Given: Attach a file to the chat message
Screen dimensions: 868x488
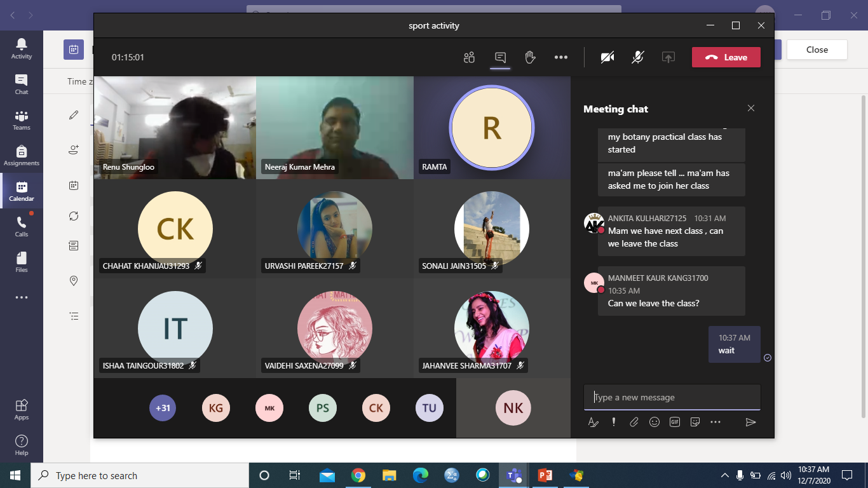Looking at the screenshot, I should pyautogui.click(x=634, y=422).
